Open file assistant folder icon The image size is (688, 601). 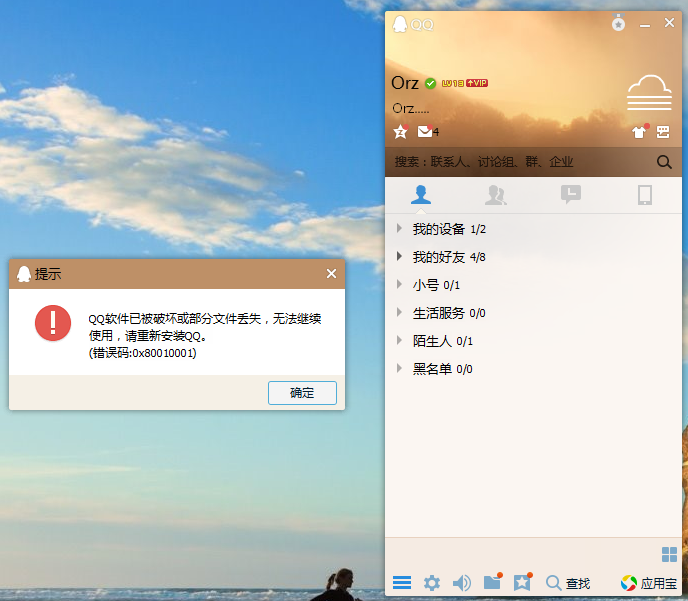point(491,583)
